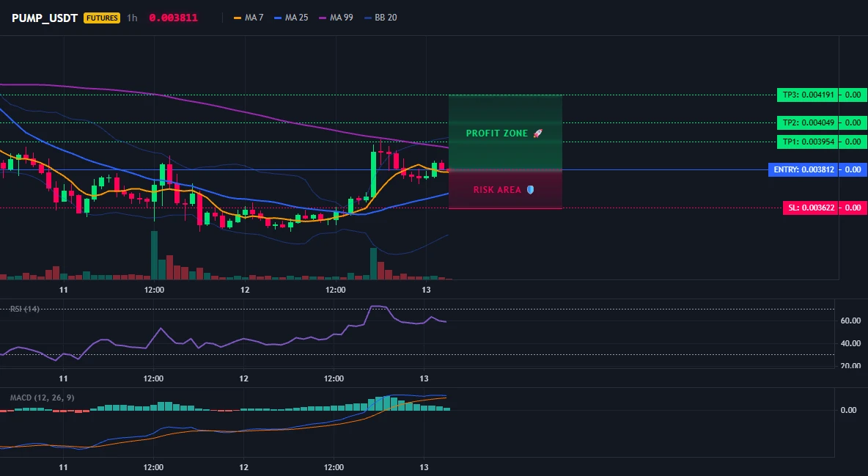
Task: Click the RSI (14) indicator label
Action: 25,309
